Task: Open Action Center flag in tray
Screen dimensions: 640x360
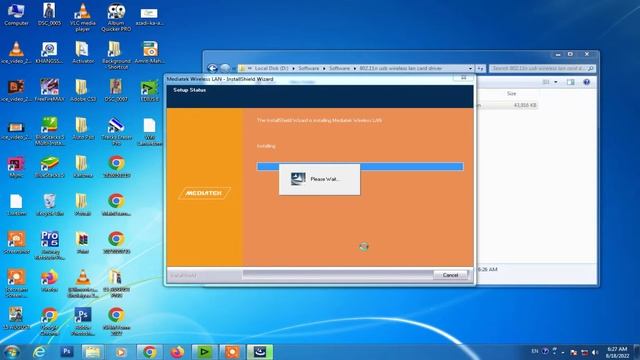Action: point(573,352)
